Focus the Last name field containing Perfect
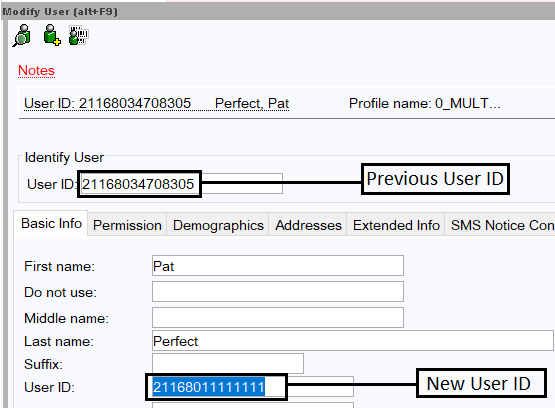 353,341
